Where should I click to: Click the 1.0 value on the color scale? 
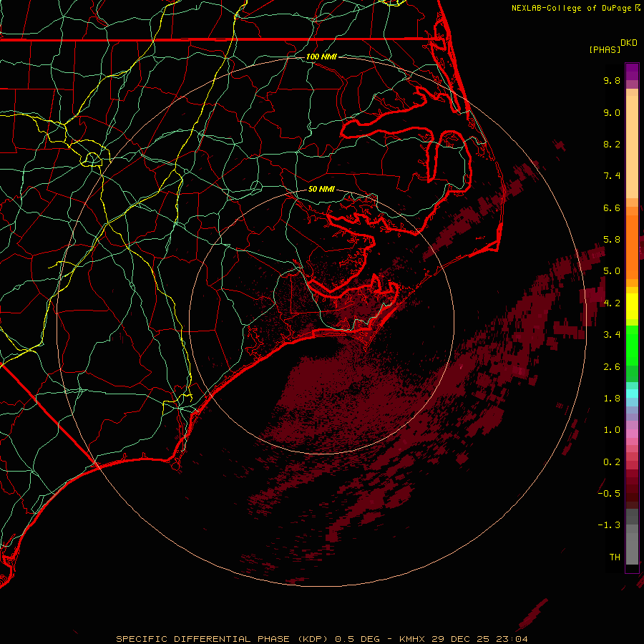pos(612,430)
